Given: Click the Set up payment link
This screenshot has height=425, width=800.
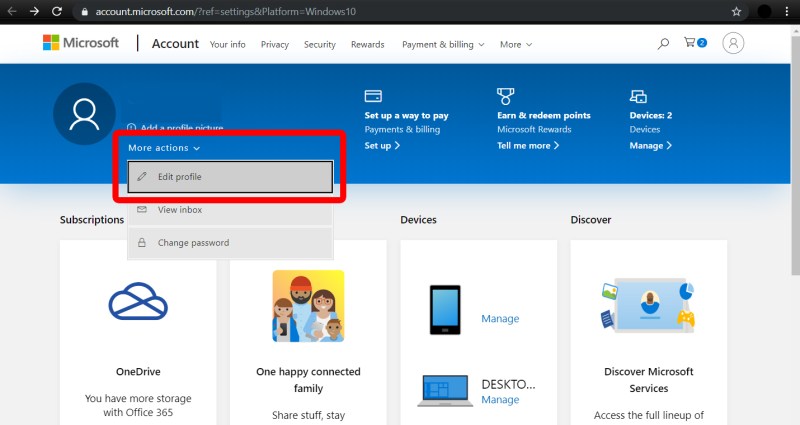Looking at the screenshot, I should click(x=382, y=145).
